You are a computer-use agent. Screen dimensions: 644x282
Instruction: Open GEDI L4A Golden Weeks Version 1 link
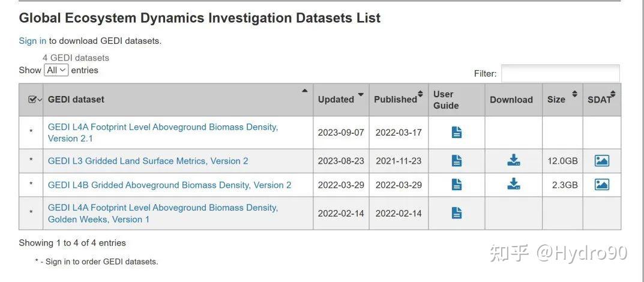pyautogui.click(x=163, y=213)
